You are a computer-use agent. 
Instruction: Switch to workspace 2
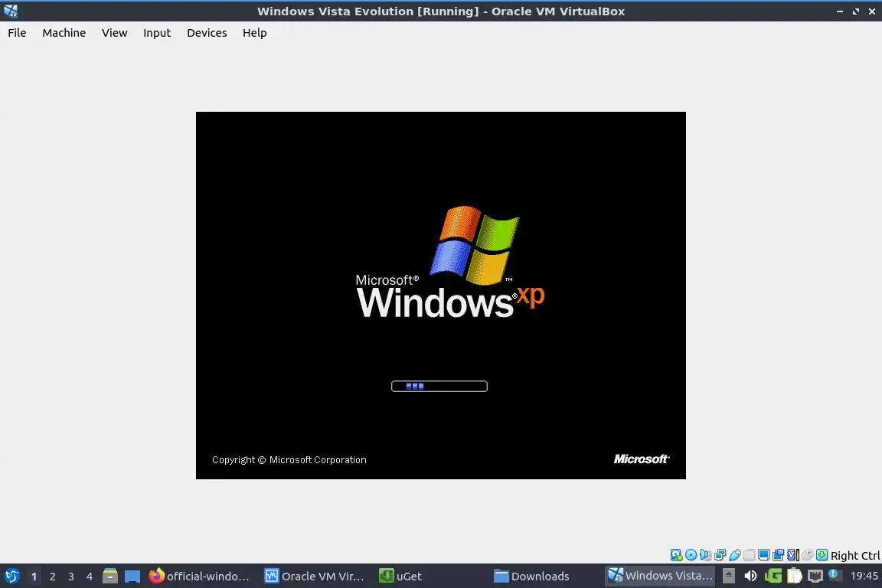(52, 577)
